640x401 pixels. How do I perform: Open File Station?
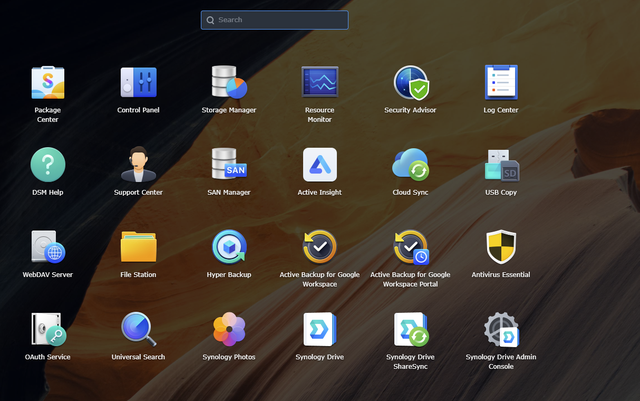[x=138, y=247]
